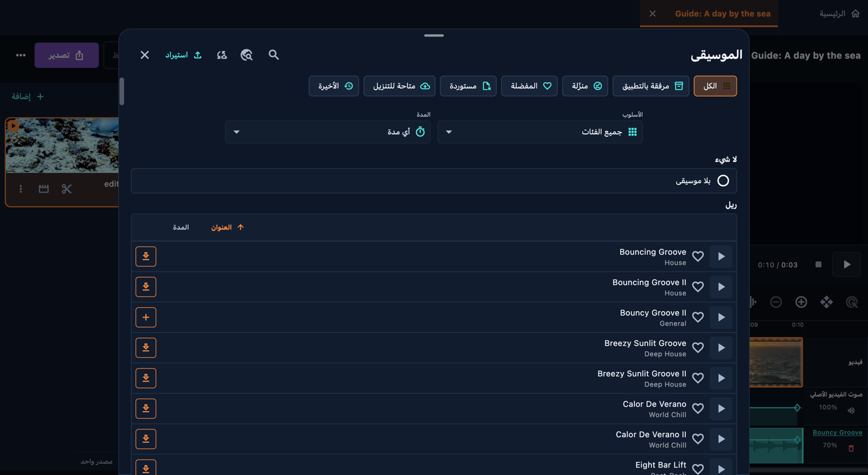The width and height of the screenshot is (868, 475).
Task: Open the scissors cut tool on clip card
Action: coord(67,189)
